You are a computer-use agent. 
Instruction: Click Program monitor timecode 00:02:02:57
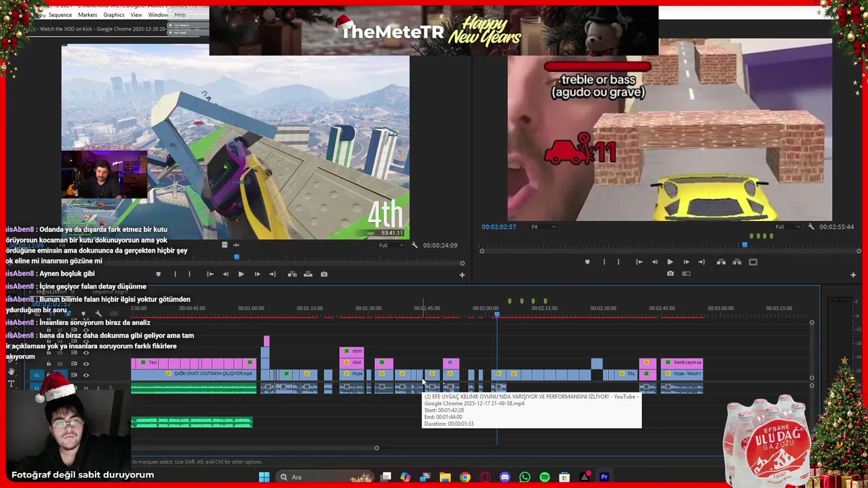click(499, 227)
